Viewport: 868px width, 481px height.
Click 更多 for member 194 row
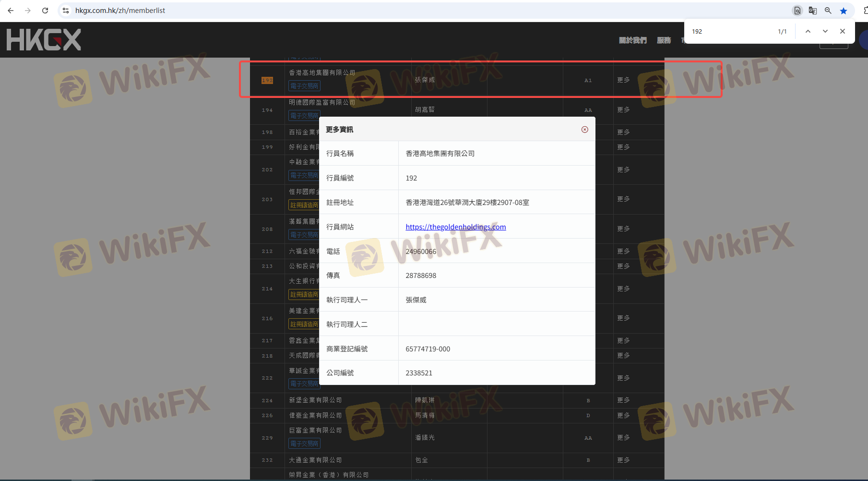pos(623,110)
